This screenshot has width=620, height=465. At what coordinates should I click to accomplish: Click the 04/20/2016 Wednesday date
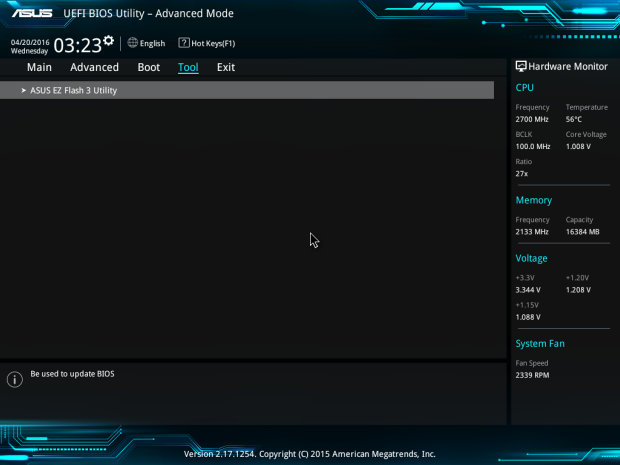click(x=30, y=47)
